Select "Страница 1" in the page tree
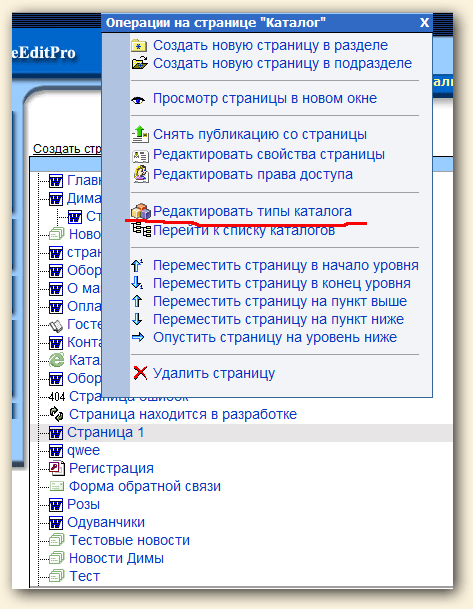Screen dimensions: 473x609 105,432
